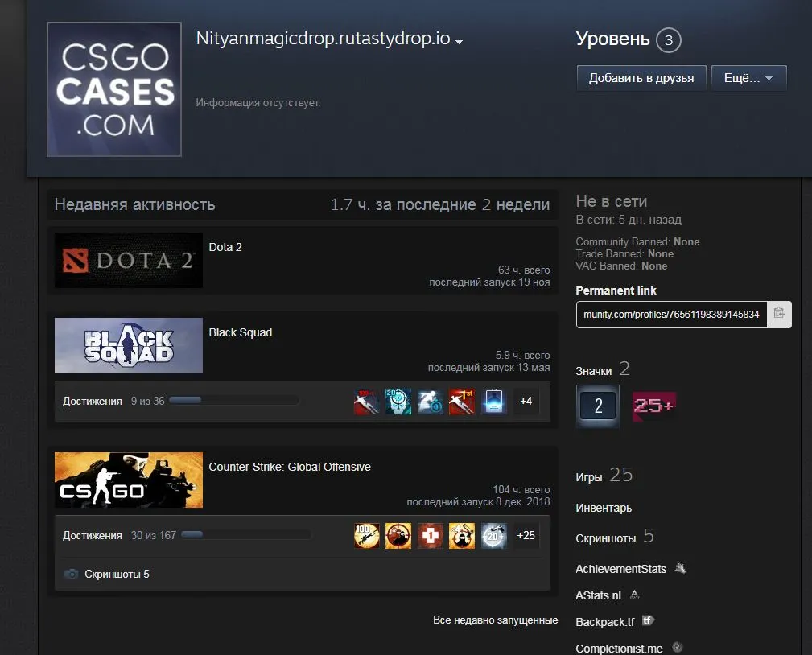This screenshot has width=812, height=655.
Task: Open the Dota 2 game banner
Action: tap(129, 260)
